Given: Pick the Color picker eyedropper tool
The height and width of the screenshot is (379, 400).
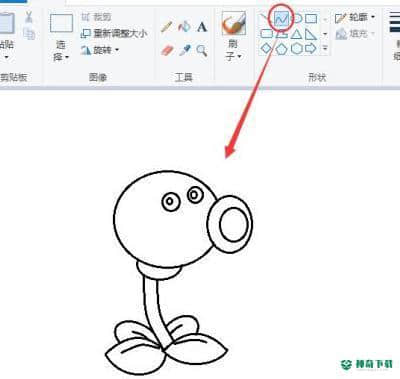Looking at the screenshot, I should click(185, 51).
